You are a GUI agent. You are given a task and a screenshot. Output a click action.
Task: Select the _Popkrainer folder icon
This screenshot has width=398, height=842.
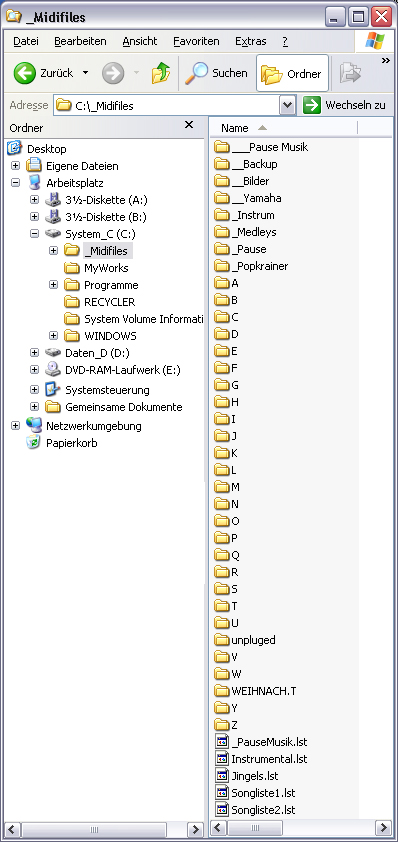(222, 266)
